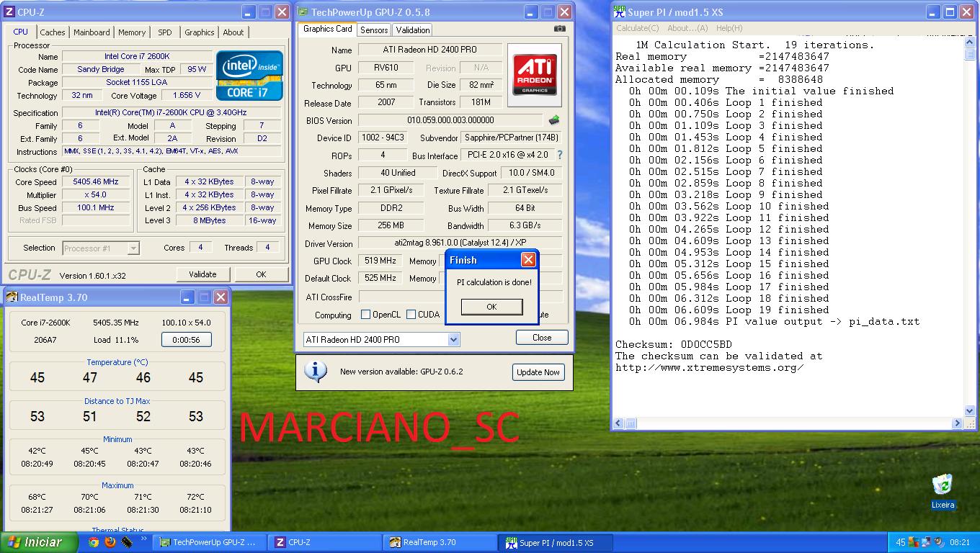Click the RealTemp title bar icon

coord(12,297)
